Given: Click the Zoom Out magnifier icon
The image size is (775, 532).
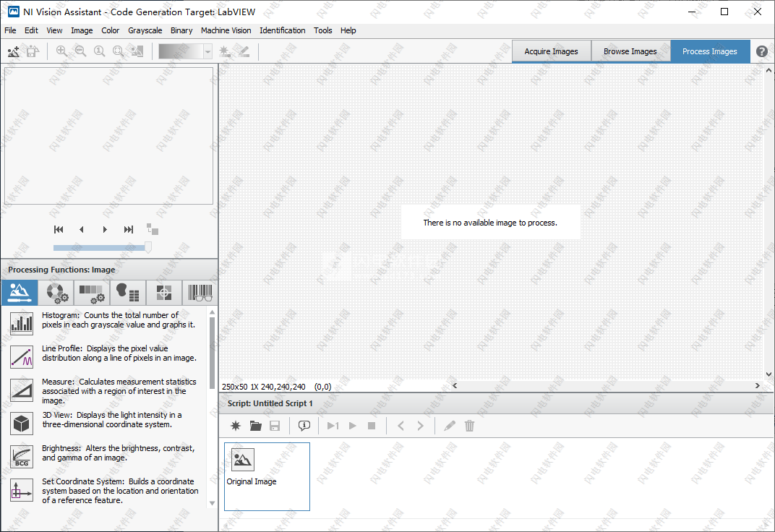Looking at the screenshot, I should point(80,51).
